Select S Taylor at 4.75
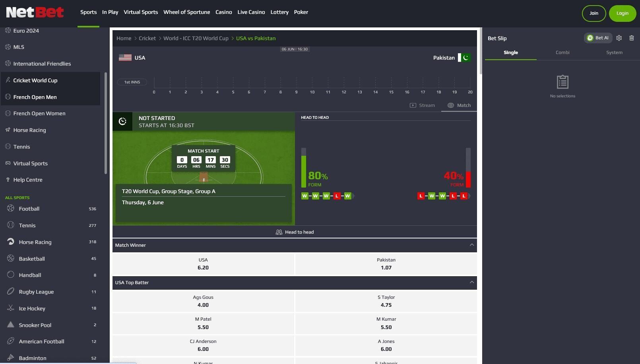 (386, 301)
